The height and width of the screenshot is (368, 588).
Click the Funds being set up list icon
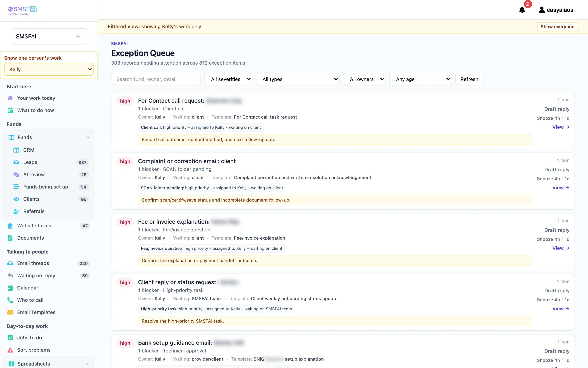(x=16, y=187)
